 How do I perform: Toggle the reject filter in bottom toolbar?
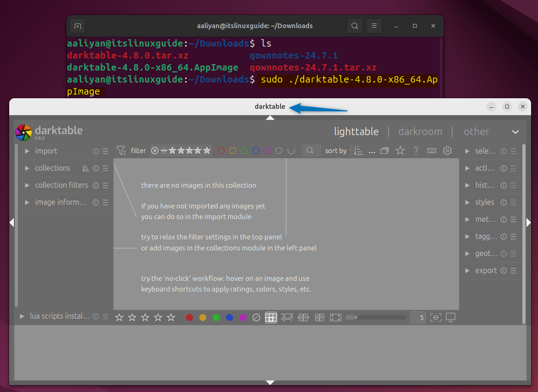[257, 317]
